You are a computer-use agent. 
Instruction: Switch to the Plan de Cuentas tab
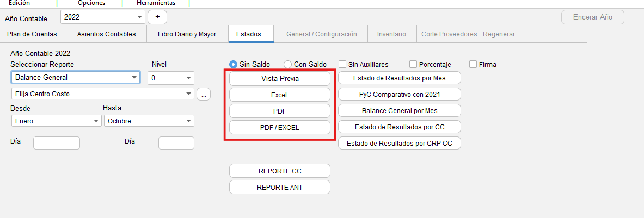tap(32, 34)
